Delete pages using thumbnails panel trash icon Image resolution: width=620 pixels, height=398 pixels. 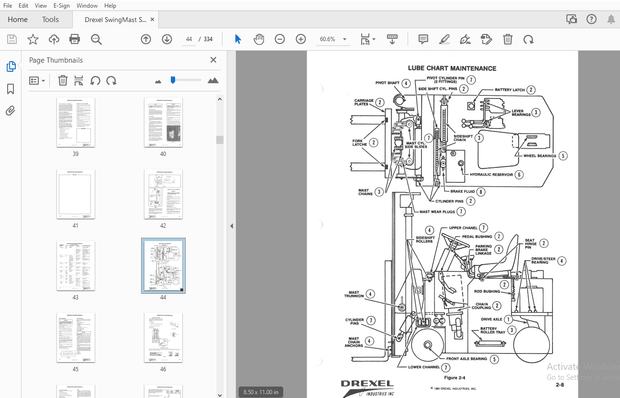tap(62, 81)
